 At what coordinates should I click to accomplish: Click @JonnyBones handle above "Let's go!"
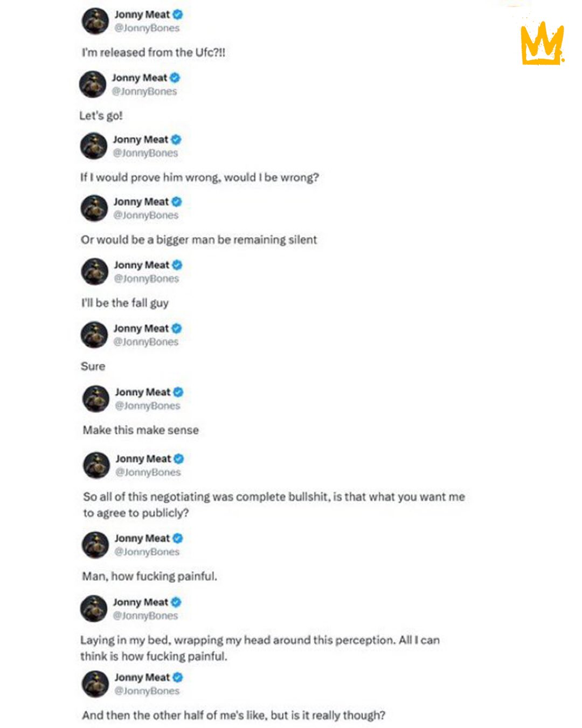(144, 91)
